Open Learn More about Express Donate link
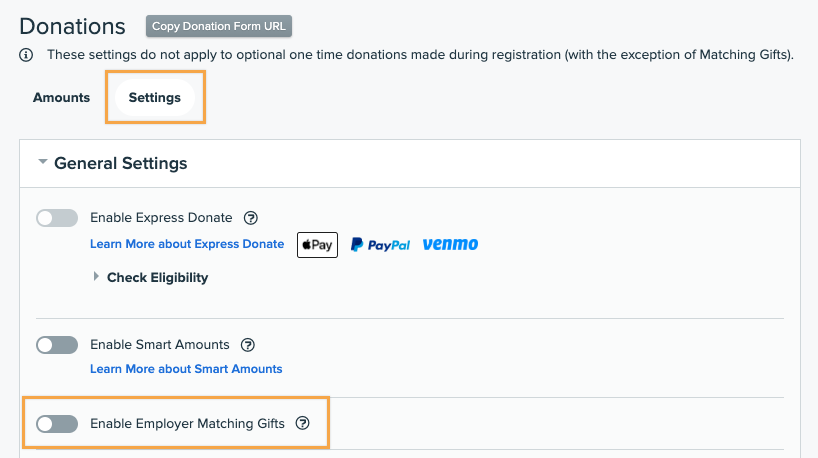Viewport: 818px width, 458px height. 187,244
